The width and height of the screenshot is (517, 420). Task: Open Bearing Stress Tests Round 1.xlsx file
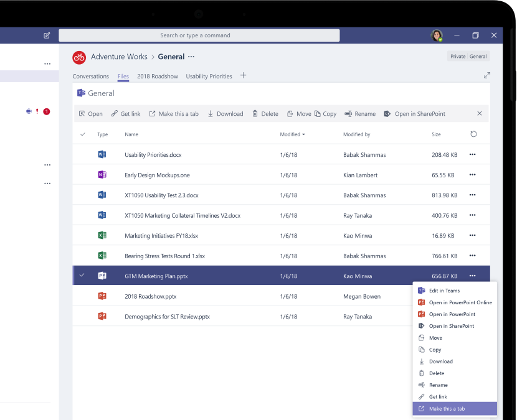165,256
